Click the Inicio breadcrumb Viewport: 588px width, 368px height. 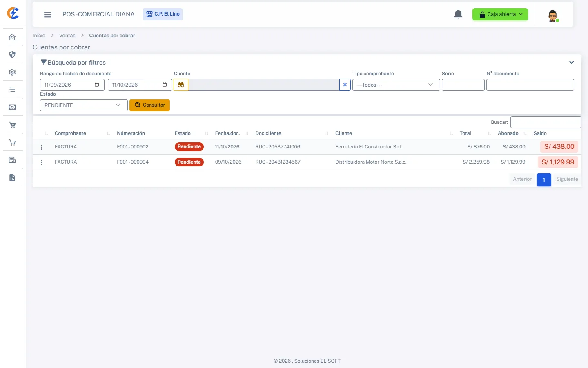coord(39,36)
